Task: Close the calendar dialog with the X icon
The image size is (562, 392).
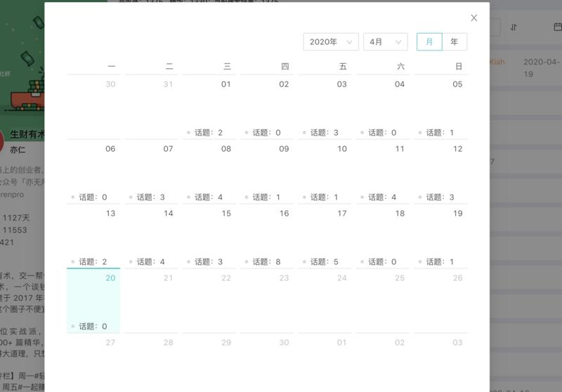Action: click(x=474, y=18)
